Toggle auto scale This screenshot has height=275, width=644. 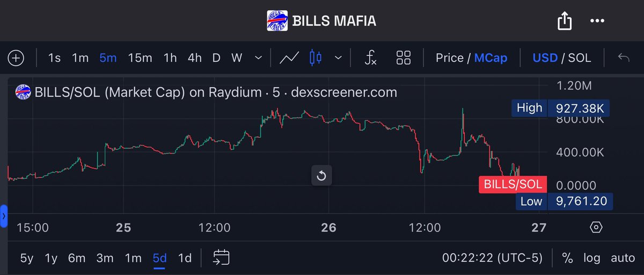pyautogui.click(x=623, y=258)
